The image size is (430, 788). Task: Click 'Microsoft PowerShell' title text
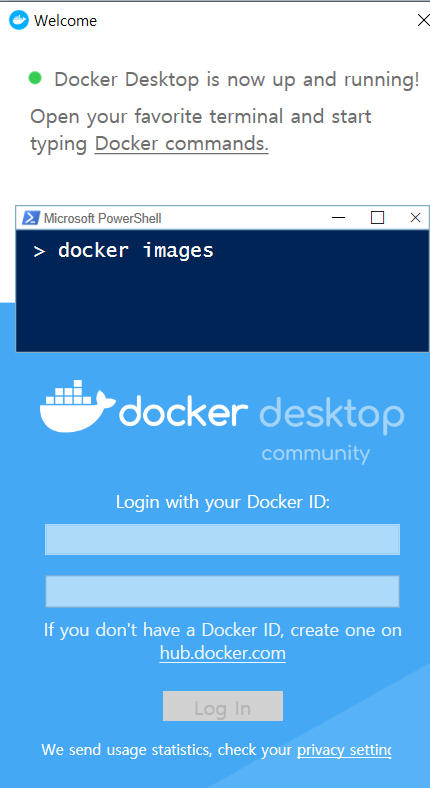tap(102, 218)
